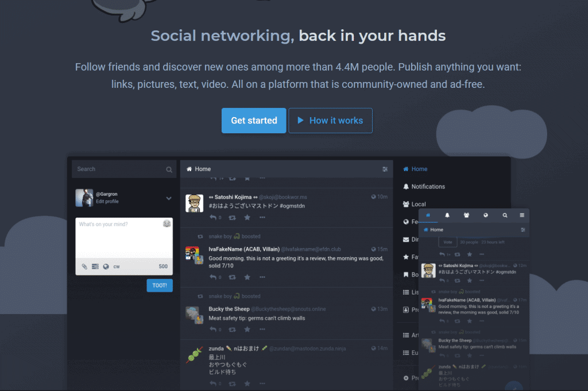Open the emoji picker in the compose box

coord(167,224)
